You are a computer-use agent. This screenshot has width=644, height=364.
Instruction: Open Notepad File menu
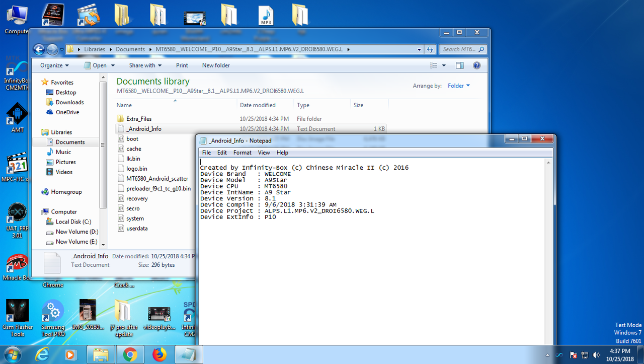pyautogui.click(x=206, y=153)
